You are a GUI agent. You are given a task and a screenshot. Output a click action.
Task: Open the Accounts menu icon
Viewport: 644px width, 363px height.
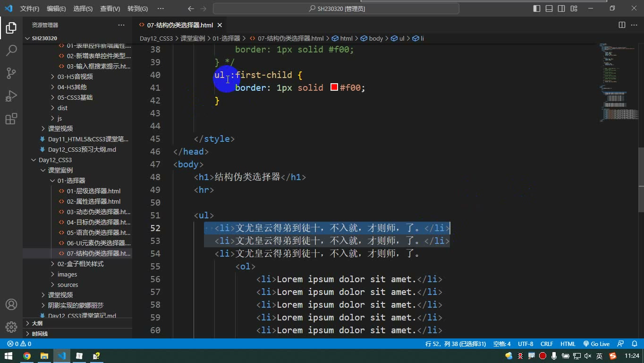[11, 304]
